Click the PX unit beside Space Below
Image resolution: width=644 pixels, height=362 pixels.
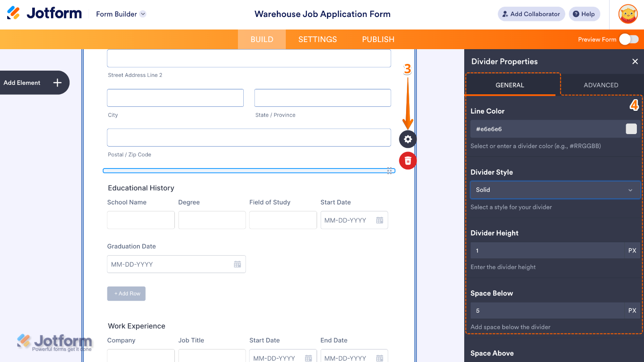[632, 310]
